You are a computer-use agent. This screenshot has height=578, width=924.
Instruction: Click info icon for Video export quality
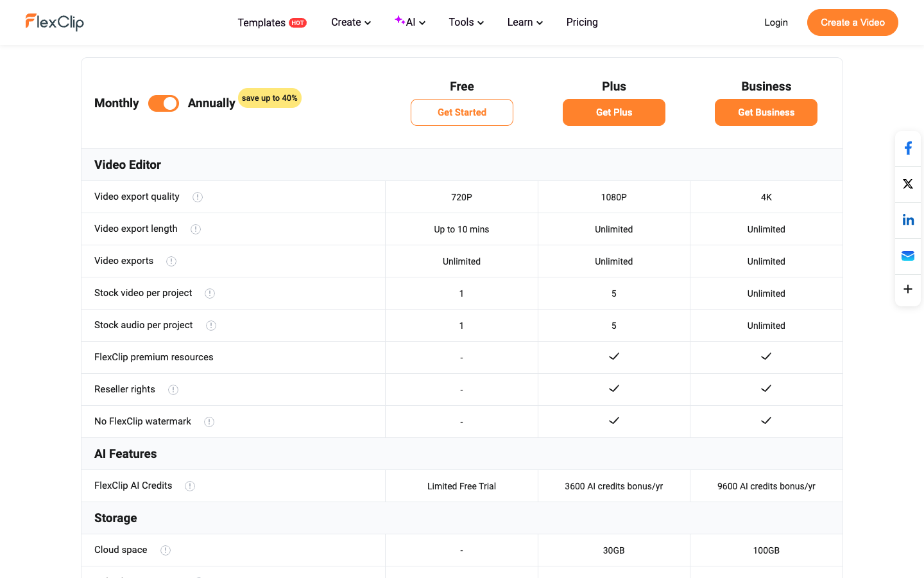[x=198, y=197]
